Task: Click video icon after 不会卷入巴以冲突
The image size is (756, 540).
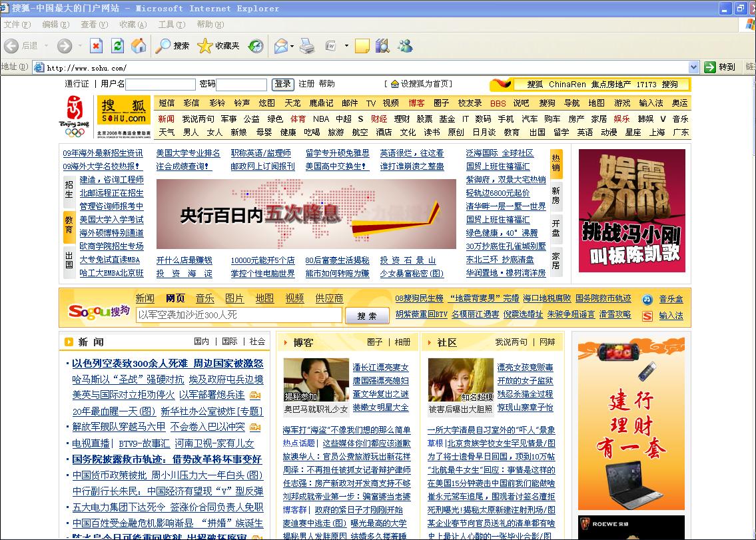Action: tap(256, 427)
